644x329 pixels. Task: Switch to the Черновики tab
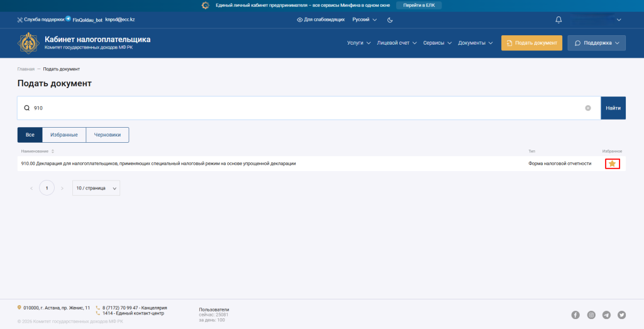pyautogui.click(x=107, y=135)
